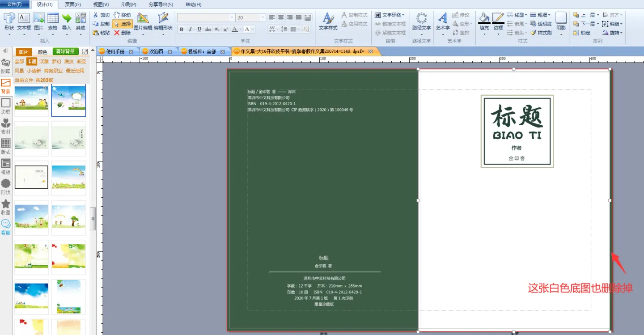This screenshot has width=644, height=335.
Task: Filter backgrounds by 商务职业 category
Action: tap(54, 71)
